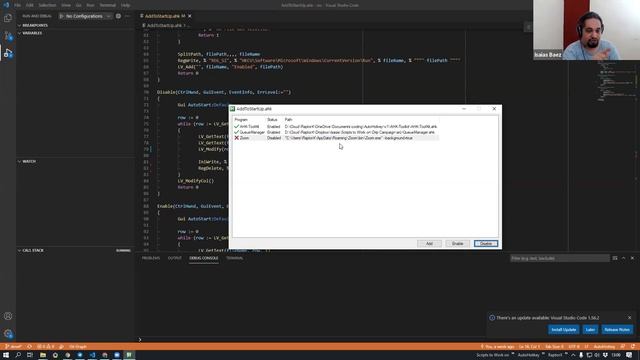The height and width of the screenshot is (360, 640).
Task: Open the Windows Start menu
Action: tap(6, 355)
